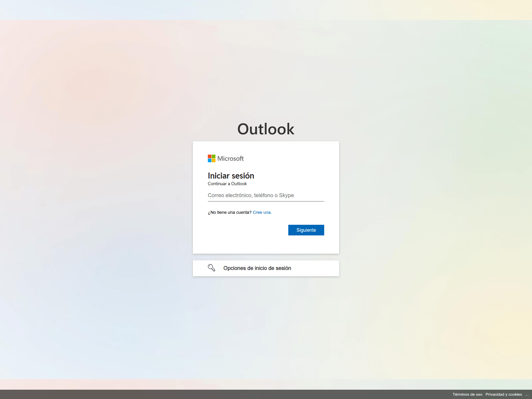Click the 'Iniciar sesión' heading

(231, 176)
